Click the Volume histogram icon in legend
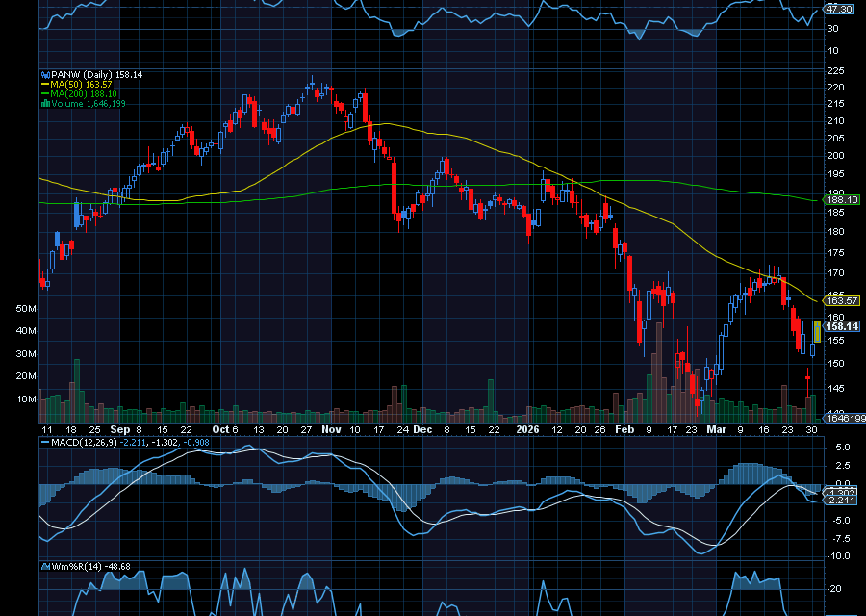Image resolution: width=866 pixels, height=616 pixels. [x=44, y=104]
